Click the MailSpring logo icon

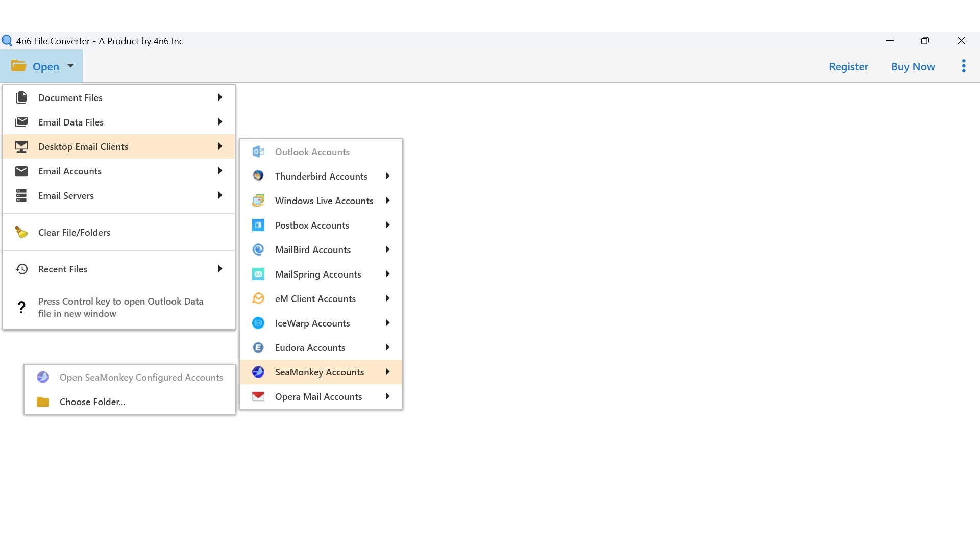[258, 274]
